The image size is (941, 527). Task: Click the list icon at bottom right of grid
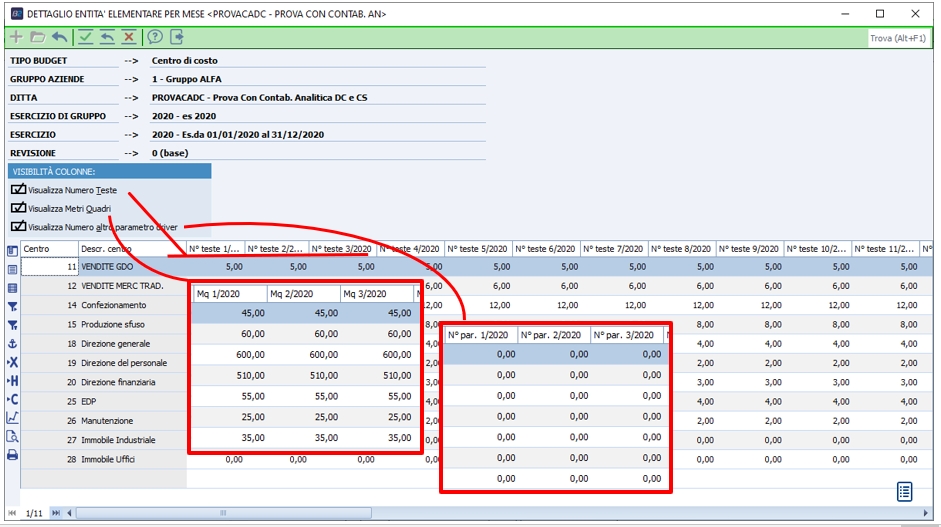pyautogui.click(x=904, y=491)
